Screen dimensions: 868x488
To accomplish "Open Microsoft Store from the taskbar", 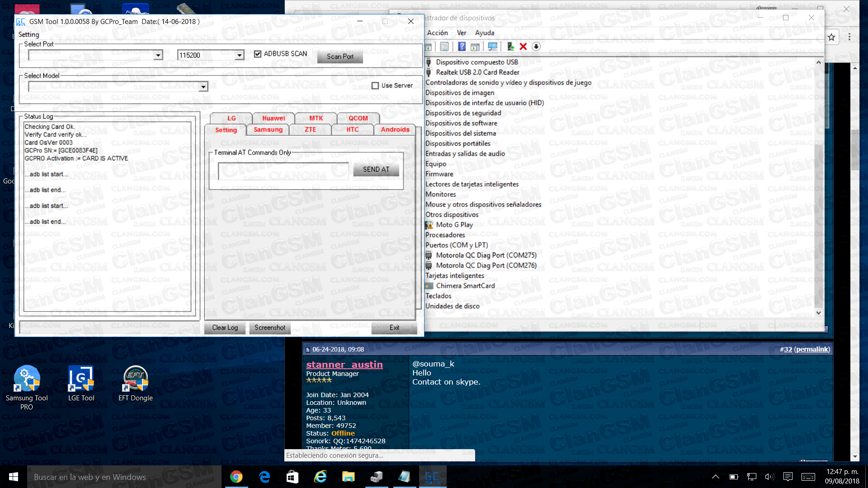I will pyautogui.click(x=292, y=477).
